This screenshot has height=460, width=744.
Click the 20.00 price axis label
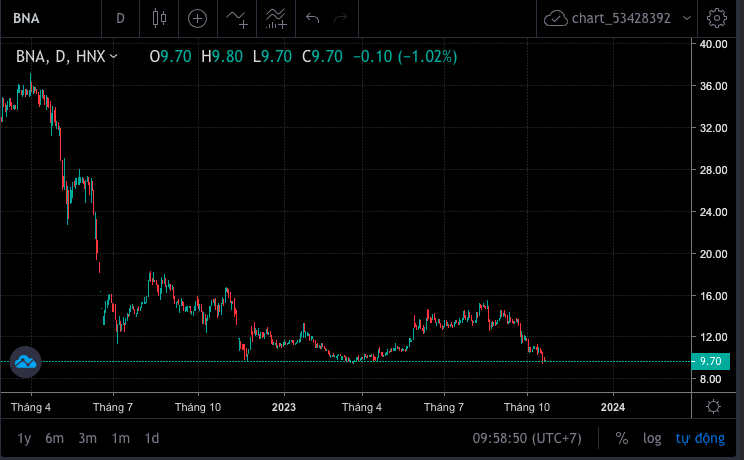(713, 254)
